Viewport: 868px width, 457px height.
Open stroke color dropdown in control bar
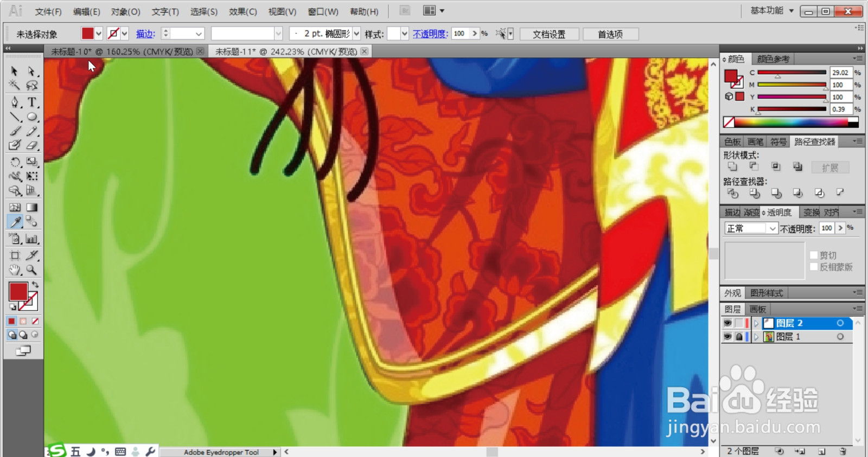coord(125,34)
